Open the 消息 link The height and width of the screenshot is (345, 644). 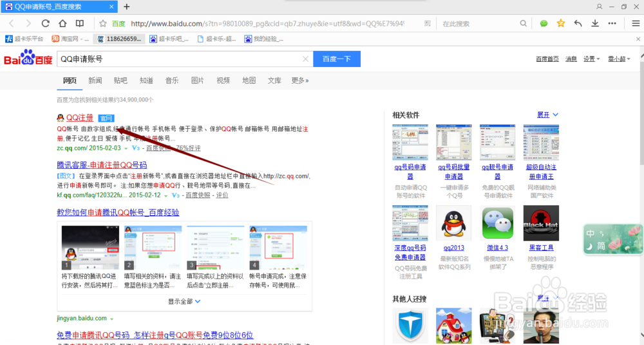(x=571, y=59)
